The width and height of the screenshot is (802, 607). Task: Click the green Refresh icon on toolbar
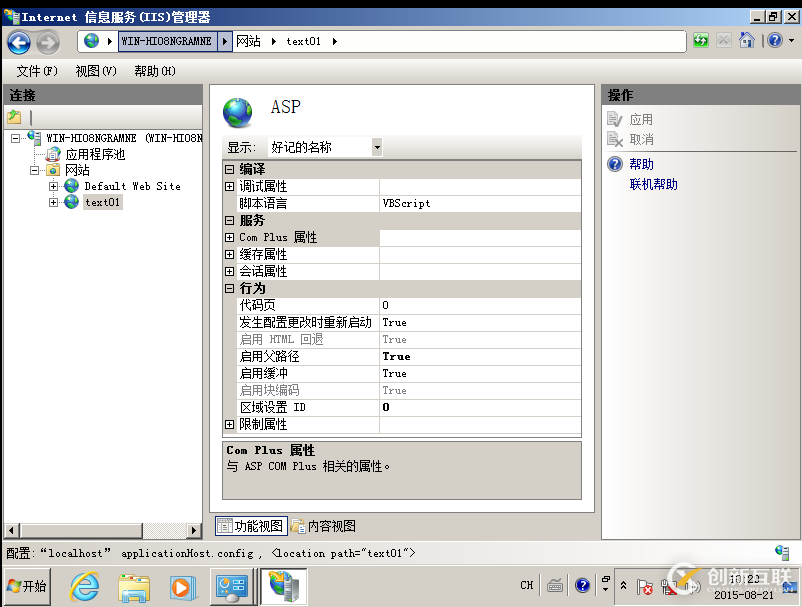(700, 40)
